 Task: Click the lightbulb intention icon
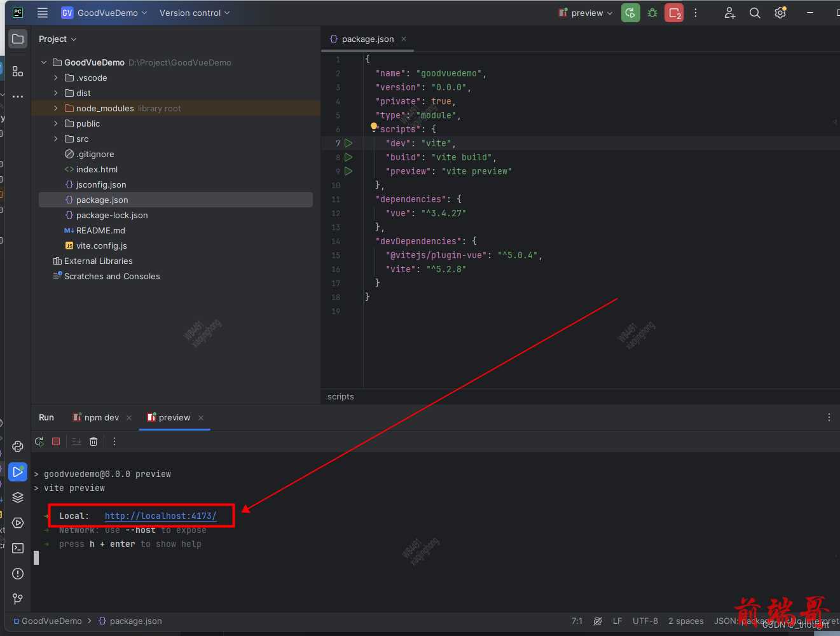pos(374,127)
